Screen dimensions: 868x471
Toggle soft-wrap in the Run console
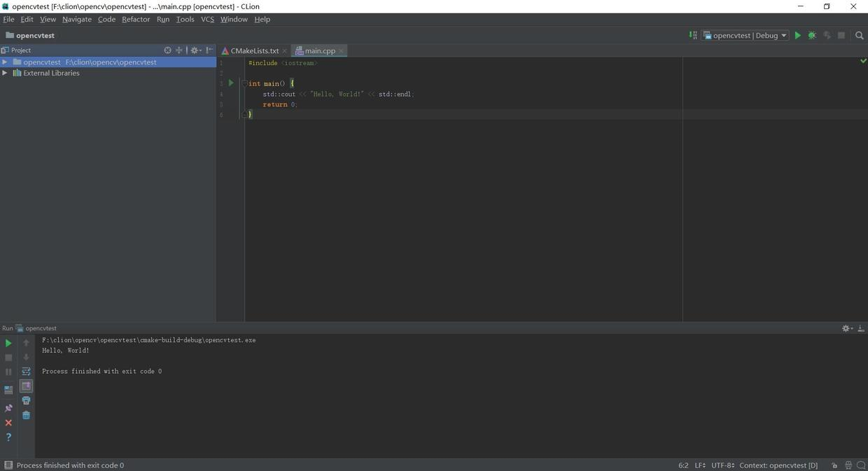click(x=26, y=372)
